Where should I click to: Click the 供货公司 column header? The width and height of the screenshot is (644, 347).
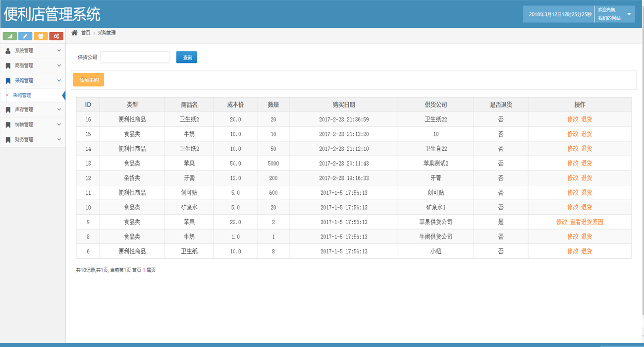tap(436, 105)
